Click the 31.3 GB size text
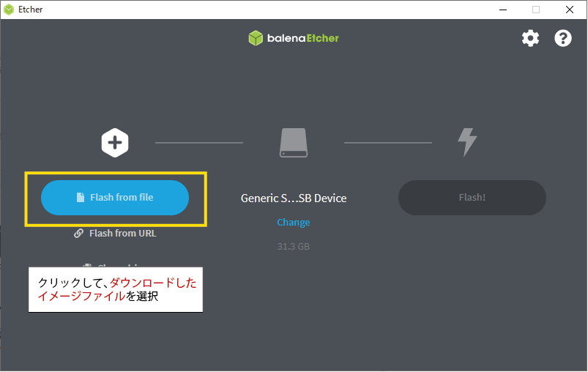588x372 pixels. [x=293, y=247]
